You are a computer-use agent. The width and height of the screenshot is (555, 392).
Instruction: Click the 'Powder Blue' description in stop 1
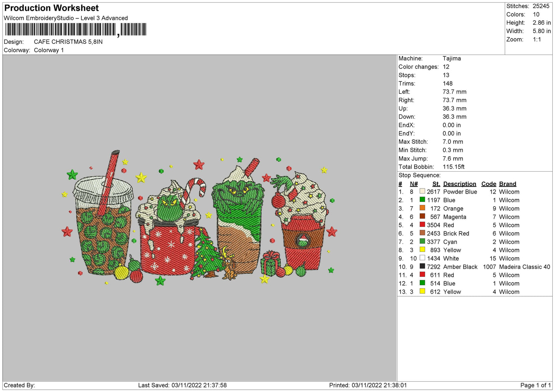coord(460,192)
